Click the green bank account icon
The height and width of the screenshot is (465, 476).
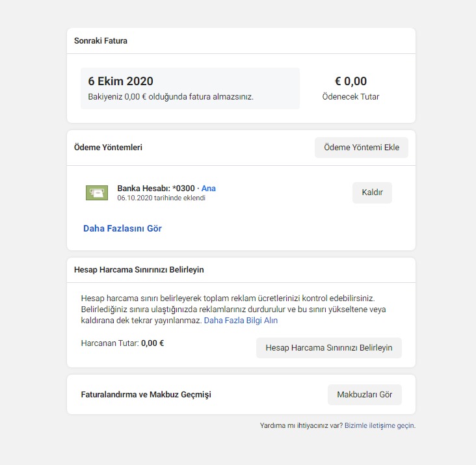coord(97,193)
